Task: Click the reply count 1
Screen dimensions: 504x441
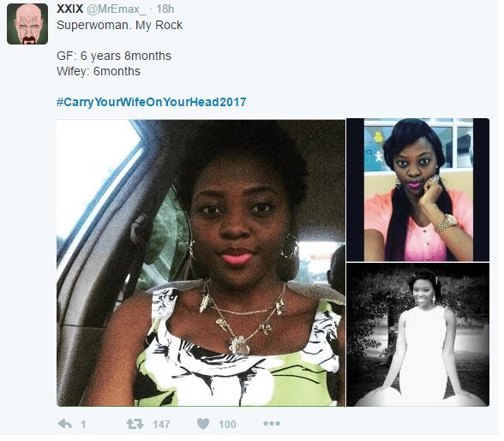Action: click(x=83, y=425)
